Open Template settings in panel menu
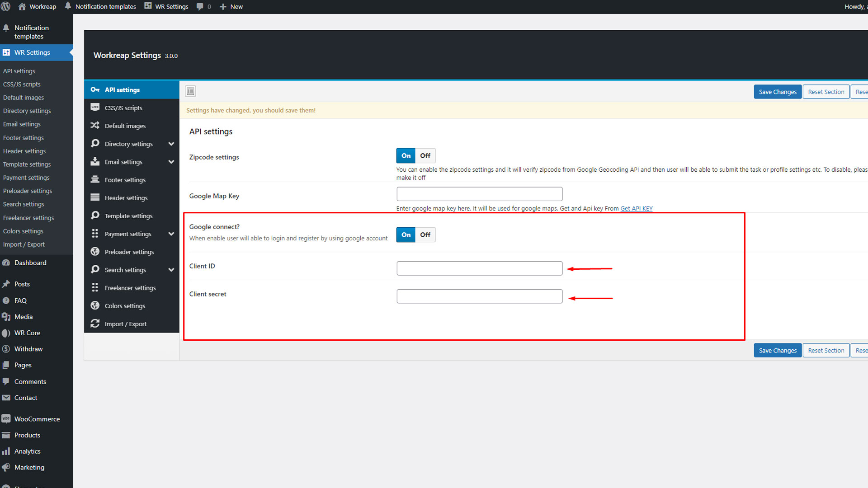 (x=128, y=216)
